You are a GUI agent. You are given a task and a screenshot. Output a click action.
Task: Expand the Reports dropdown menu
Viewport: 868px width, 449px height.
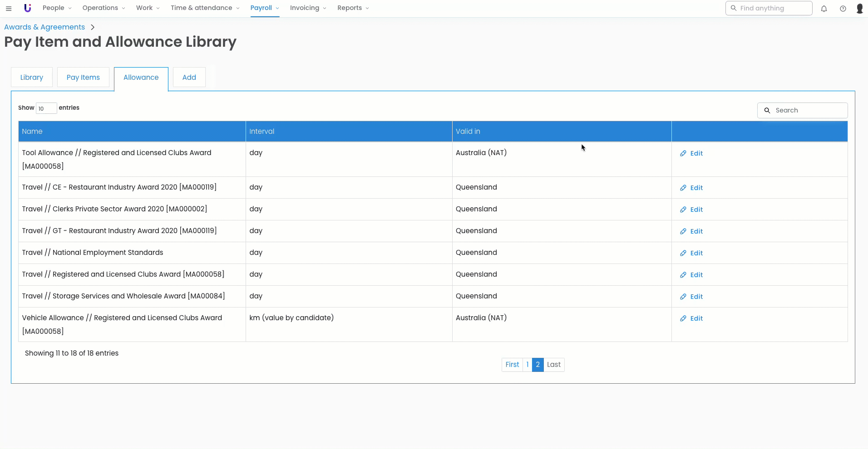pos(353,8)
